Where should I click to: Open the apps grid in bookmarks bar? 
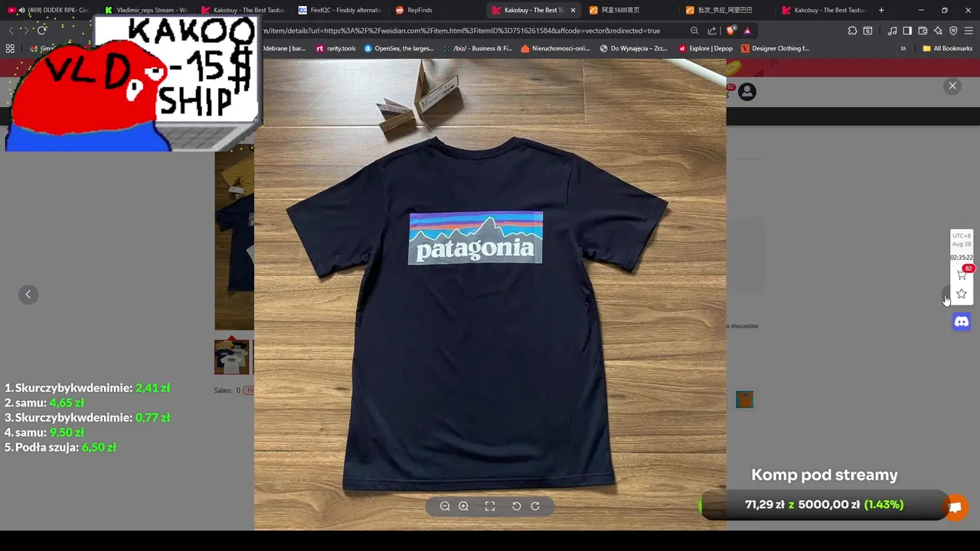(10, 48)
